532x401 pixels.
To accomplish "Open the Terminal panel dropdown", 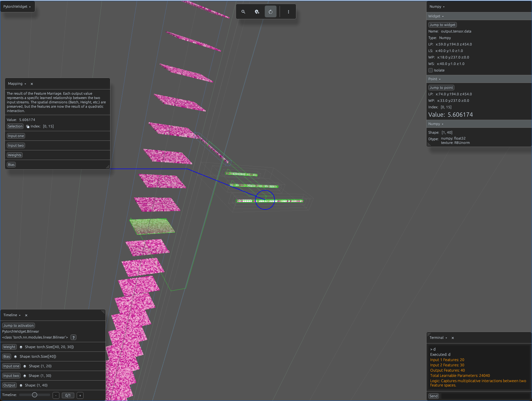I will click(x=438, y=338).
